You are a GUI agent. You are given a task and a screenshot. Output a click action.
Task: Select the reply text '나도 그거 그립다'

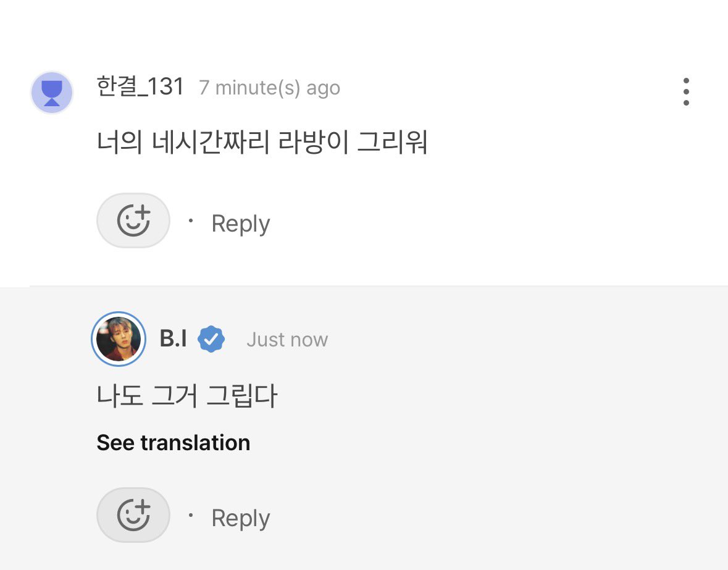click(x=186, y=396)
